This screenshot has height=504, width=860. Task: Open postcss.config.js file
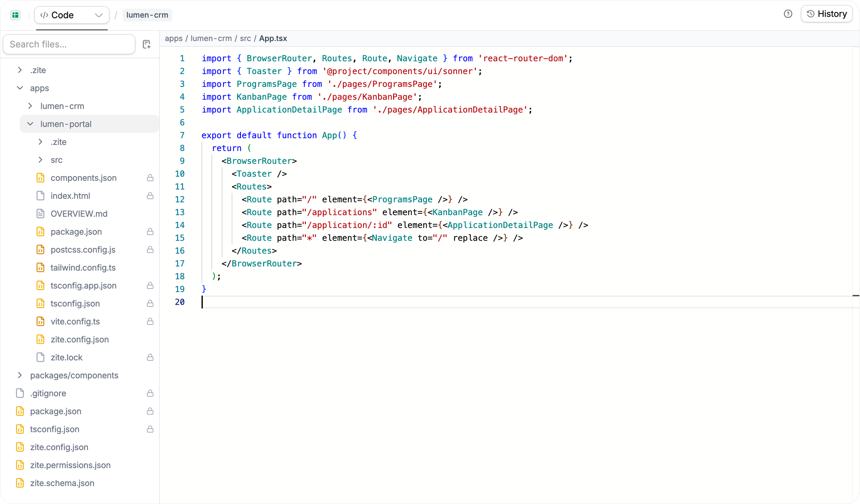click(83, 250)
